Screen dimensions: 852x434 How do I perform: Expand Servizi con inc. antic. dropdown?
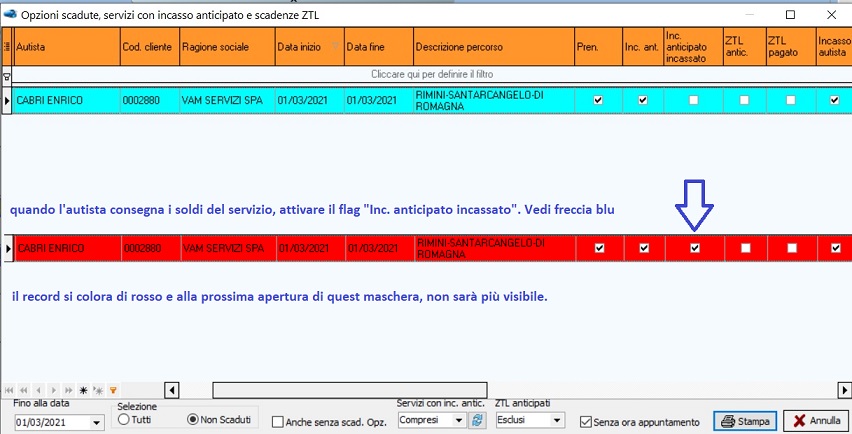pyautogui.click(x=459, y=420)
